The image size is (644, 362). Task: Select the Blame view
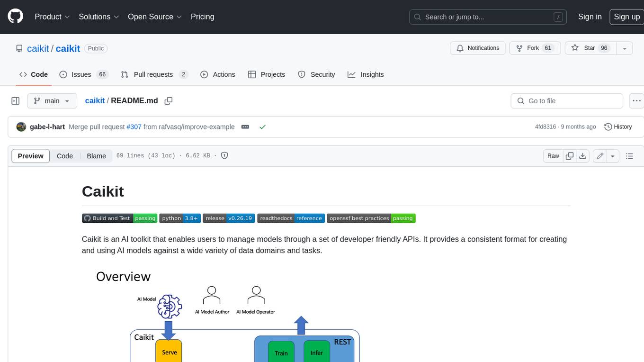click(x=96, y=156)
